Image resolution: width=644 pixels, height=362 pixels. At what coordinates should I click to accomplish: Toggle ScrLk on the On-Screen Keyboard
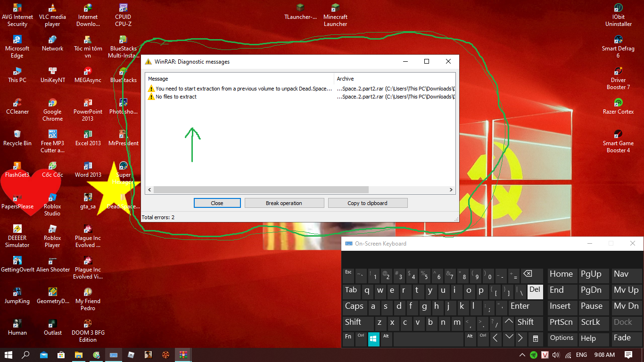(x=590, y=322)
